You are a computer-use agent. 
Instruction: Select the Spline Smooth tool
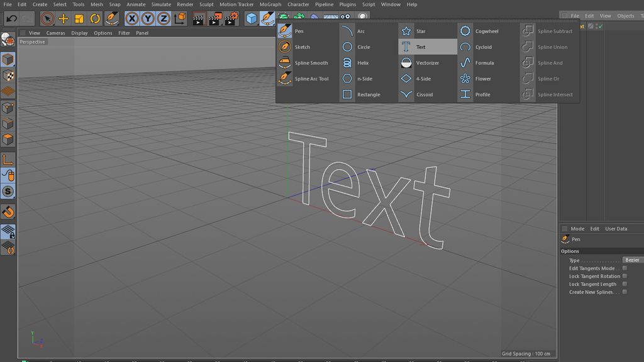pos(312,62)
